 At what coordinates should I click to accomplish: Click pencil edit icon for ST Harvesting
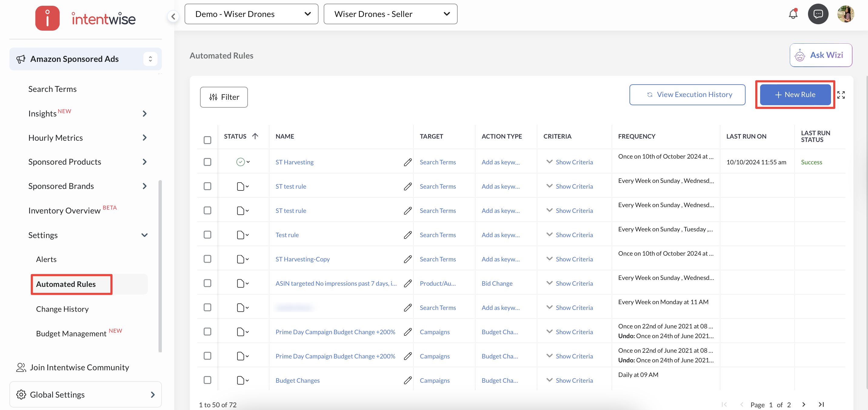tap(407, 162)
